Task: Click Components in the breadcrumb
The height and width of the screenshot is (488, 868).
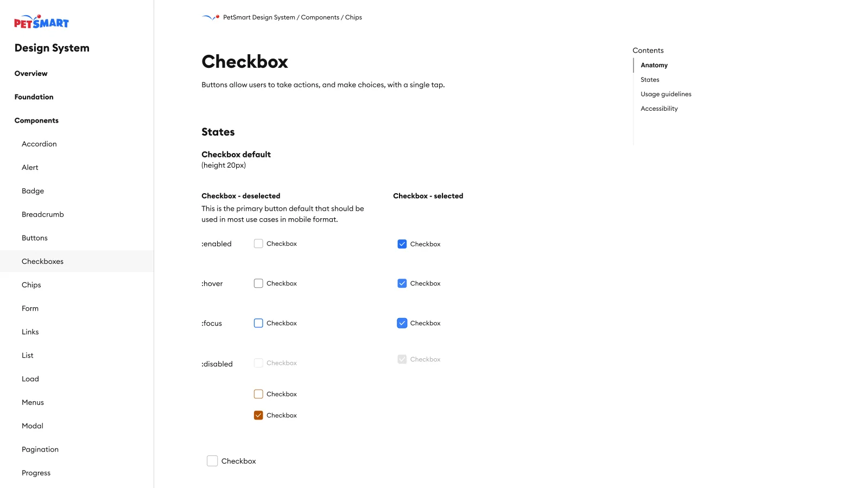Action: 320,17
